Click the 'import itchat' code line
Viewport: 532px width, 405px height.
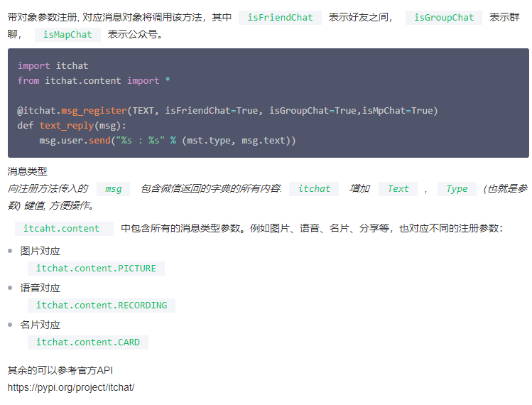click(x=53, y=65)
